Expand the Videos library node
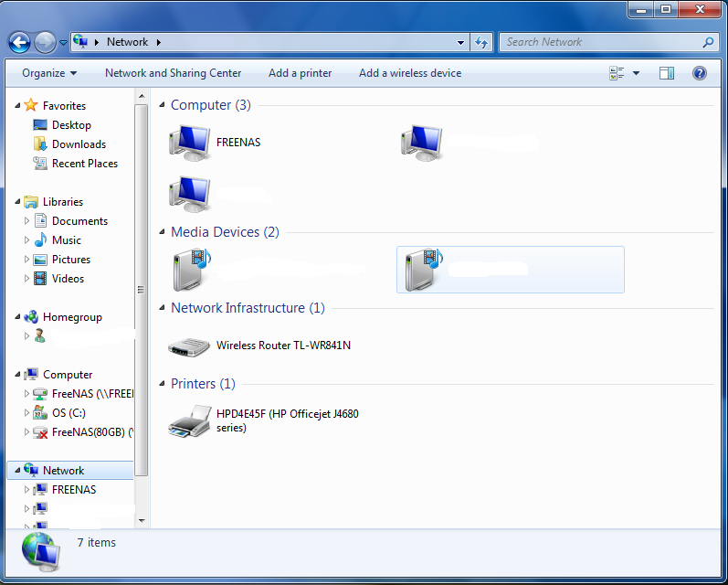The height and width of the screenshot is (585, 728). [x=26, y=278]
